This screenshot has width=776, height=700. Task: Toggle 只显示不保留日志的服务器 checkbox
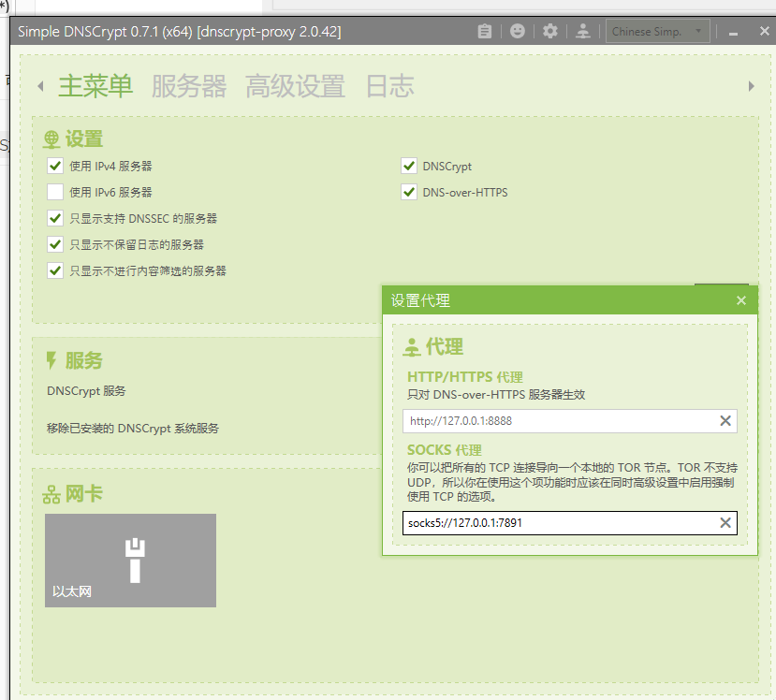click(55, 244)
